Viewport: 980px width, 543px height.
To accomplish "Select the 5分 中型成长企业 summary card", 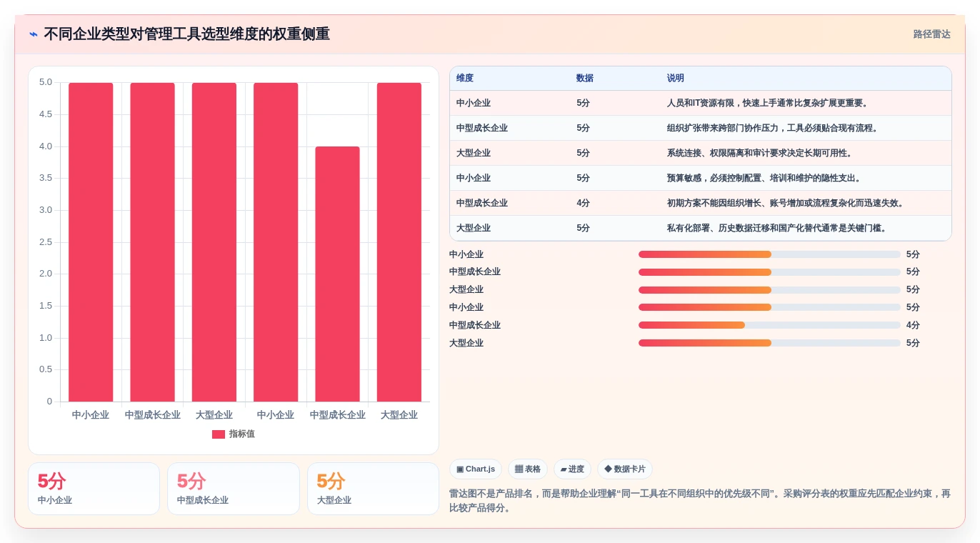I will coord(234,489).
